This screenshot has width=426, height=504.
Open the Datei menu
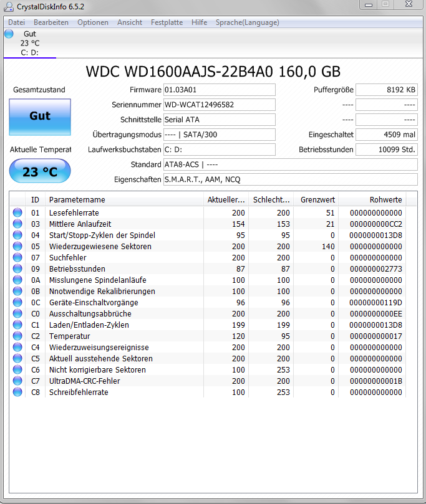coord(16,22)
